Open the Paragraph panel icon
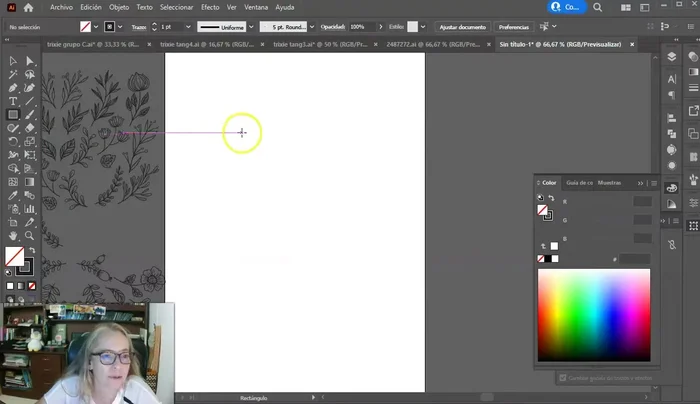This screenshot has width=700, height=404. 671,95
